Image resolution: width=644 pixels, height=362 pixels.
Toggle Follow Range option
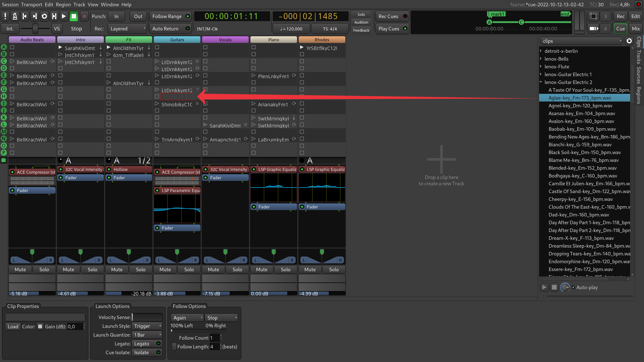pyautogui.click(x=170, y=16)
